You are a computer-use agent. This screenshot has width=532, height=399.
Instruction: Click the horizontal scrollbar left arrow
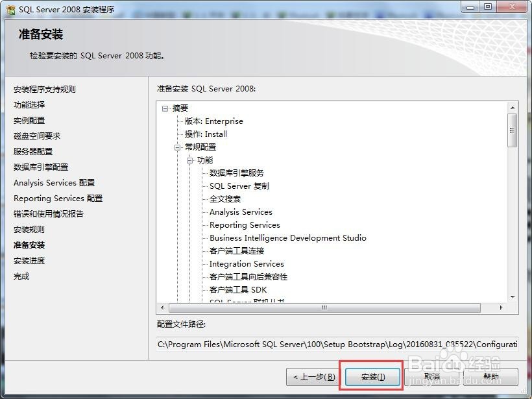[x=162, y=308]
